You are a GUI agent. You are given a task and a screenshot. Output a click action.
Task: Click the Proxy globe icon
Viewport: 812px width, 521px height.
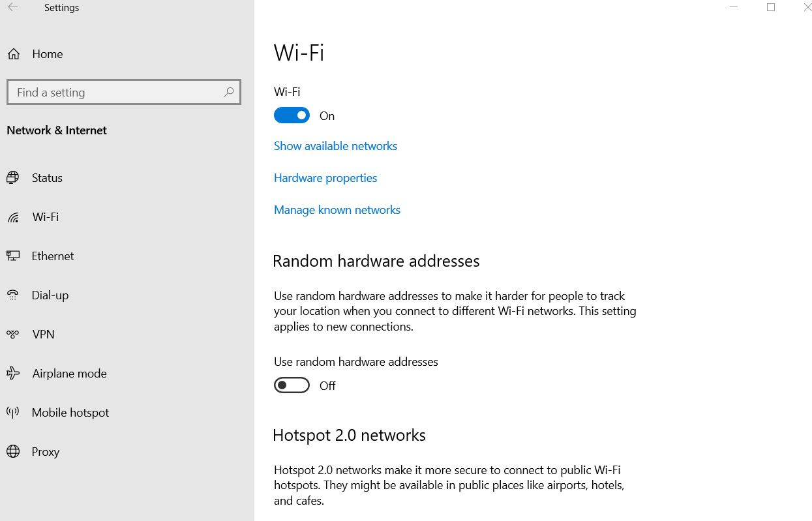tap(13, 451)
